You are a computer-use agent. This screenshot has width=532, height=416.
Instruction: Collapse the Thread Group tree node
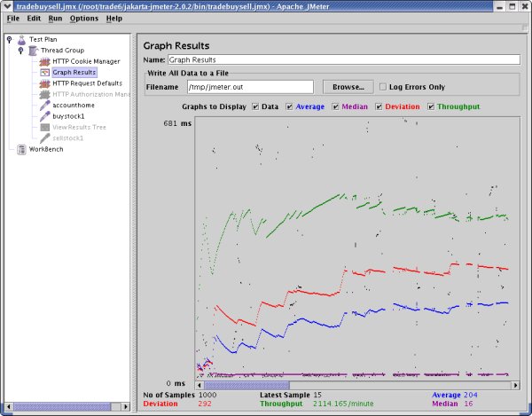coord(20,51)
